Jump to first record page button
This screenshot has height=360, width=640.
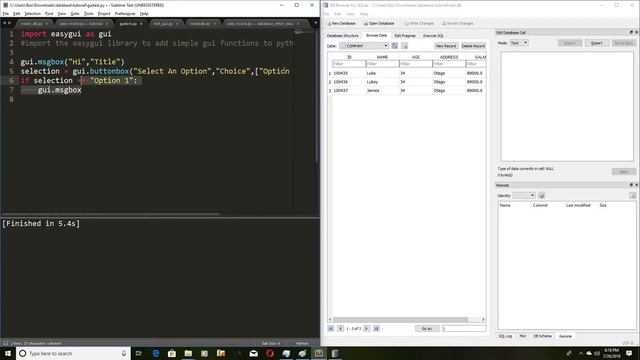331,329
